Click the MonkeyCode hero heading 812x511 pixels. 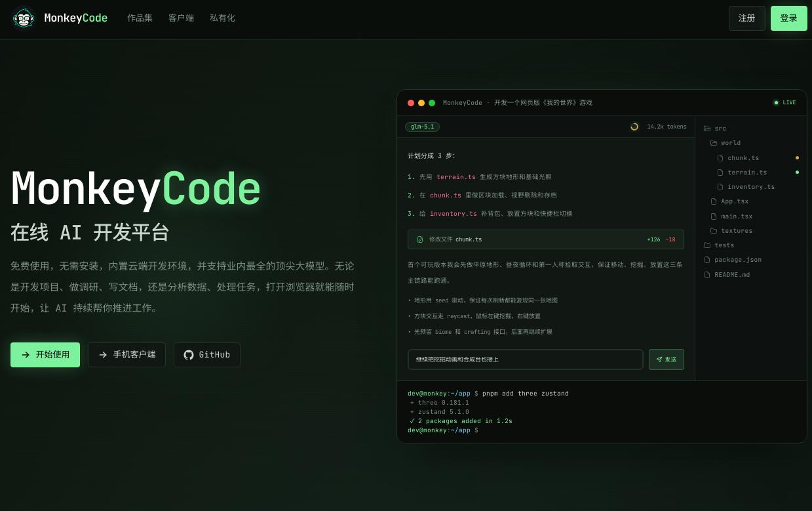click(136, 190)
